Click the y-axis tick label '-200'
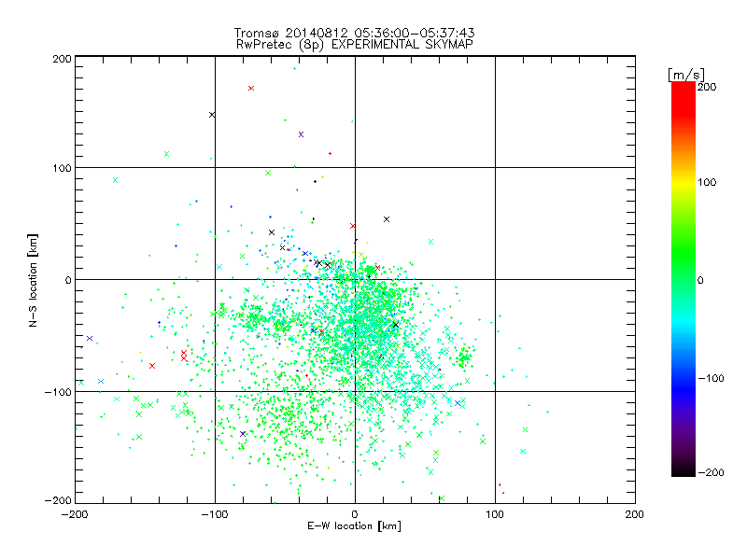 (x=58, y=500)
